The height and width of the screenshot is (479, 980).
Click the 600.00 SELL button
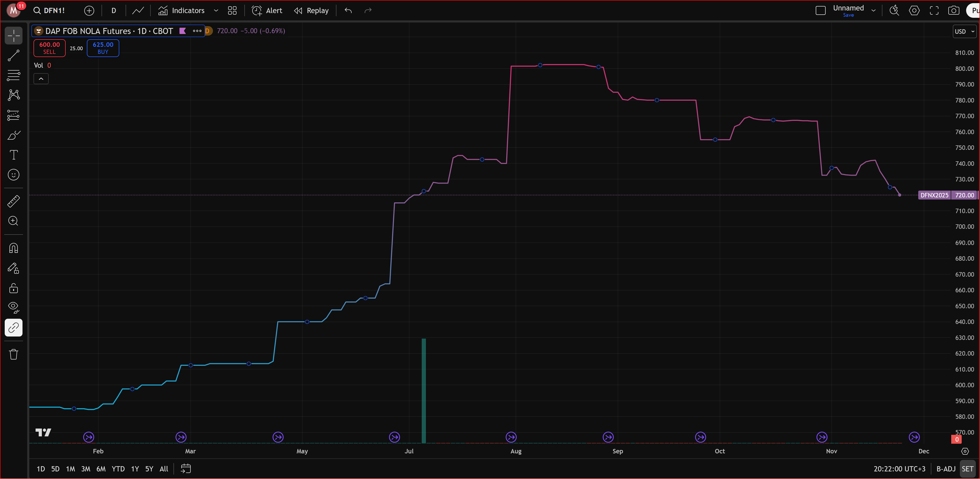click(49, 48)
